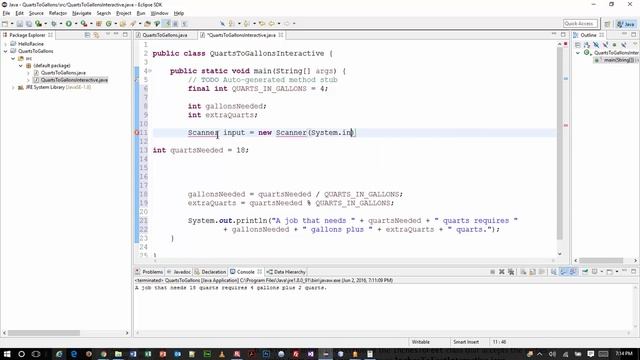This screenshot has height=360, width=640.
Task: Expand the JRE System Library node
Action: pos(13,87)
